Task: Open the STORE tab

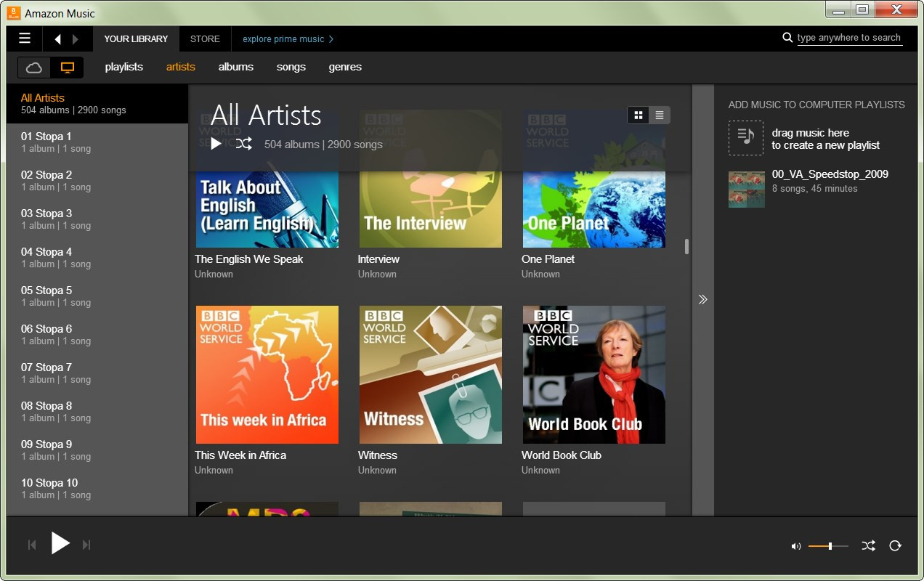Action: coord(205,39)
